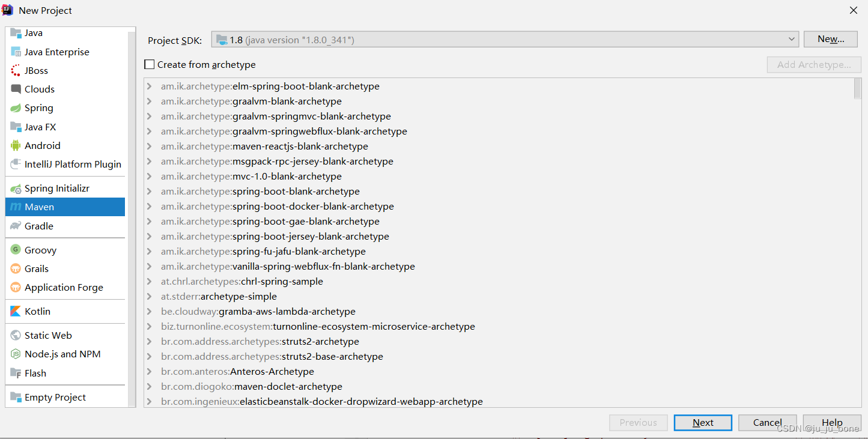The width and height of the screenshot is (868, 439).
Task: Choose the JBoss red dots icon
Action: [16, 70]
